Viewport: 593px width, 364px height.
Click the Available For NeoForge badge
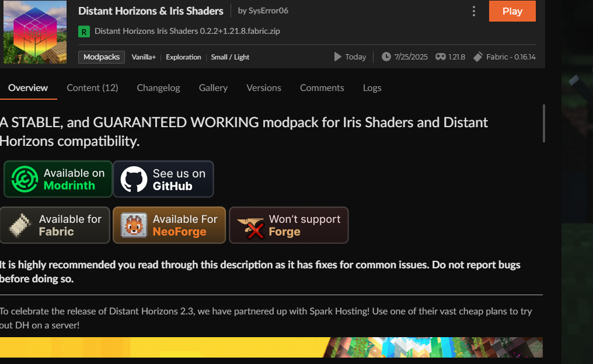[x=169, y=225]
